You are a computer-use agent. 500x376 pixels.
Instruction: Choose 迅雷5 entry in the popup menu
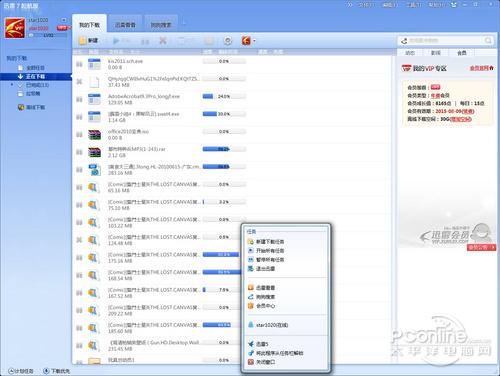point(262,344)
